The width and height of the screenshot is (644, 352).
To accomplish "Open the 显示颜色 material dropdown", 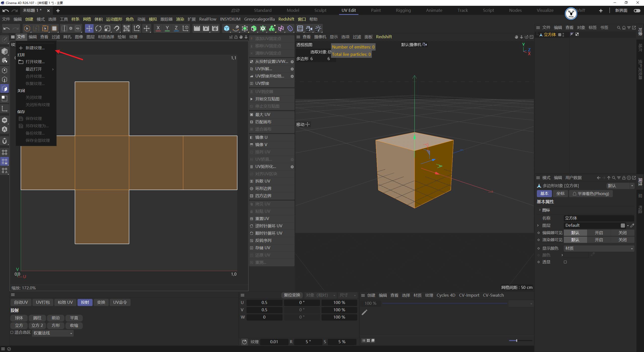I will click(599, 248).
